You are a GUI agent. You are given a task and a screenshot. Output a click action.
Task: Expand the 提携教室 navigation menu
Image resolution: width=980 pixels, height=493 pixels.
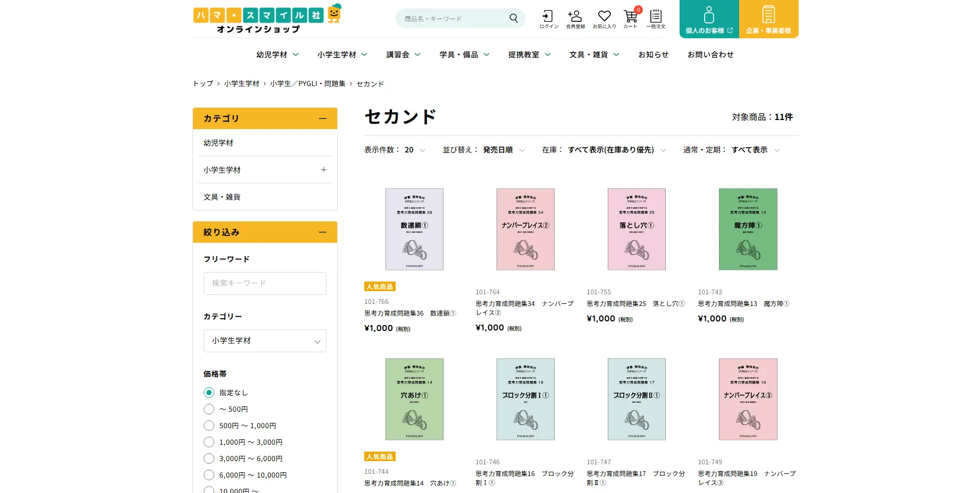click(x=529, y=55)
